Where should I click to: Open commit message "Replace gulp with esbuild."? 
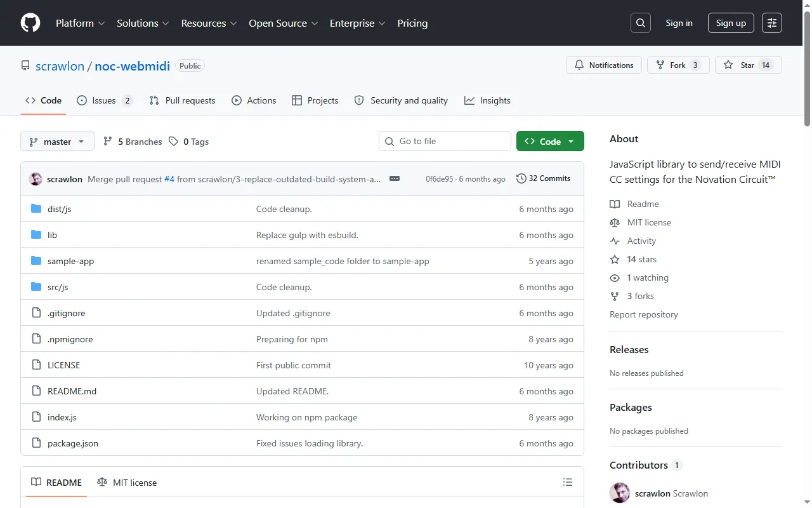coord(307,235)
